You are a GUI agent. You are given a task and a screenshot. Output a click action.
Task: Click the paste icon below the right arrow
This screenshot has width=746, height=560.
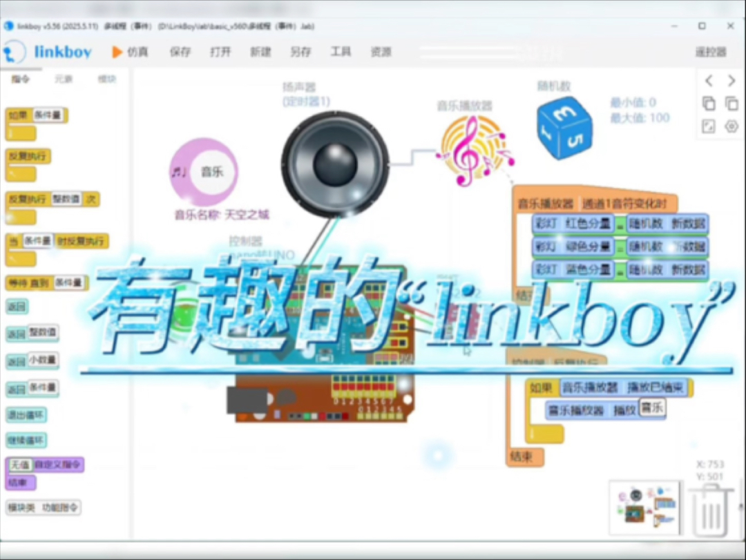(x=731, y=104)
